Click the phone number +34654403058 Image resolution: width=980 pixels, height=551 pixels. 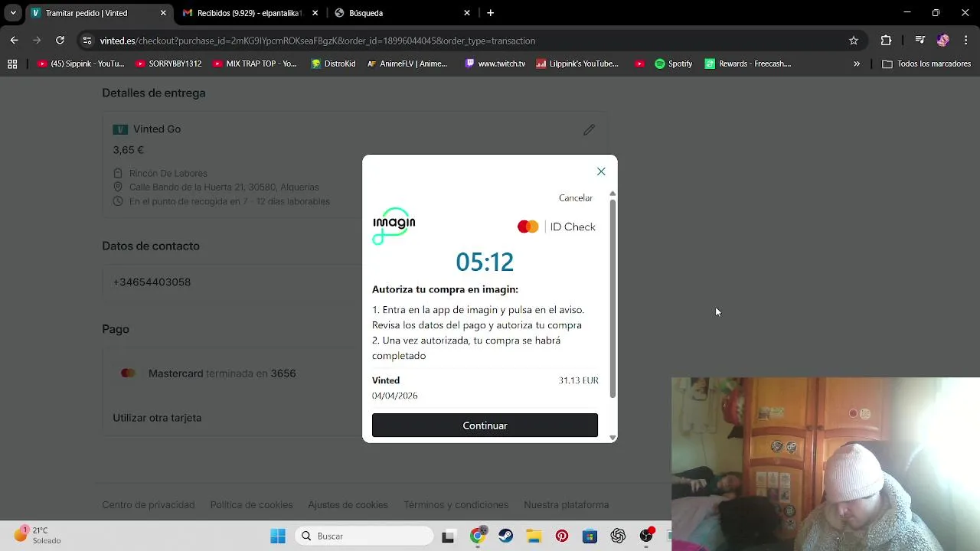152,282
